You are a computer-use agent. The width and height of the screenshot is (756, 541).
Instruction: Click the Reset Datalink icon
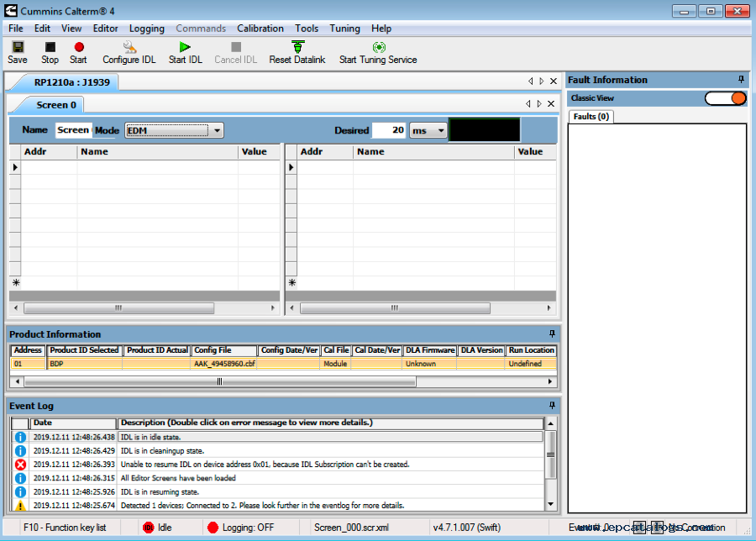click(298, 47)
